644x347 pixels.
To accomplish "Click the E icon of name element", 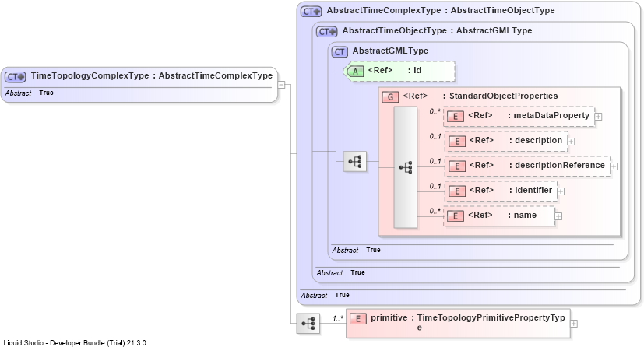I will pos(456,216).
